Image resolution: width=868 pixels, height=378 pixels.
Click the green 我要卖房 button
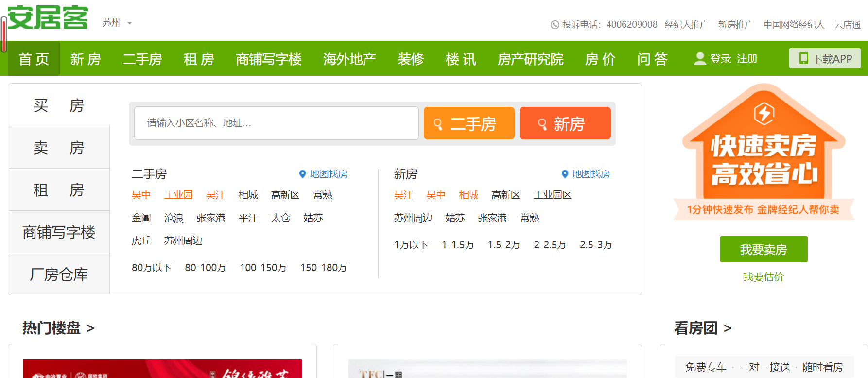[764, 249]
